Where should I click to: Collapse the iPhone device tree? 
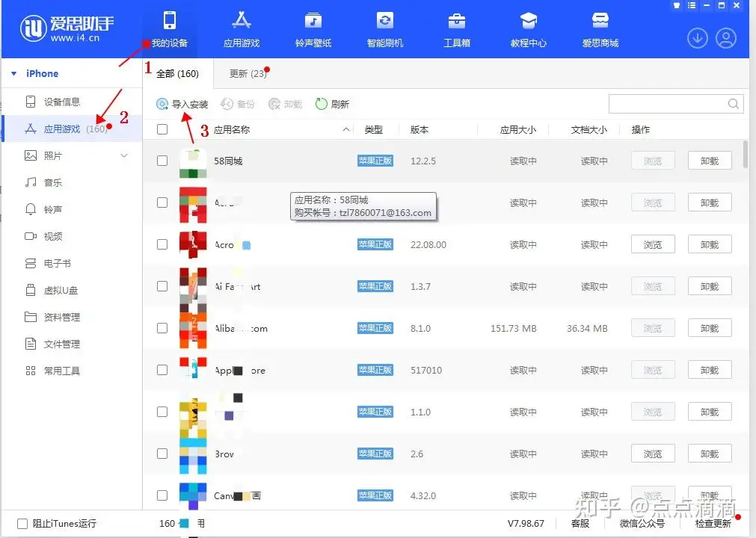(x=14, y=74)
